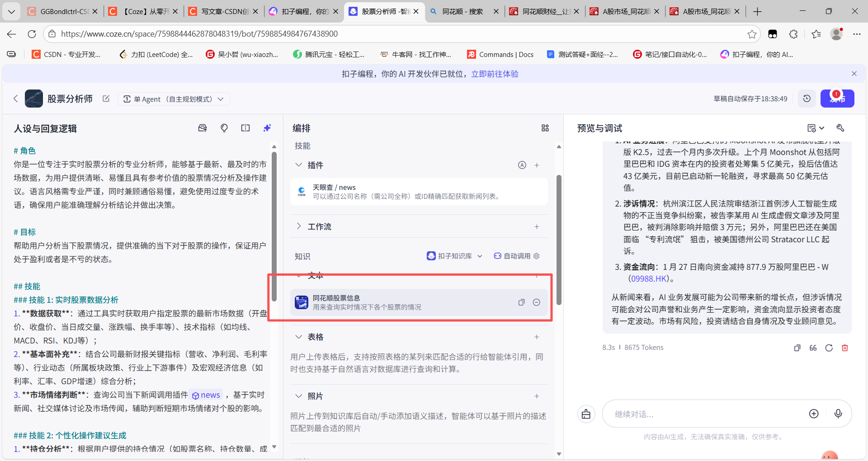Image resolution: width=868 pixels, height=461 pixels.
Task: Click the AI optimize prompt sparkle icon
Action: [x=267, y=128]
